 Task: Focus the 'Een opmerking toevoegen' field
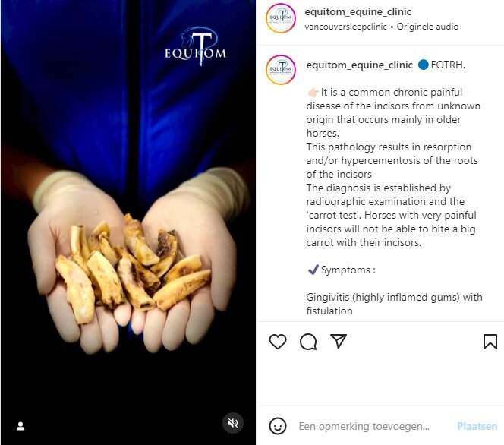coord(364,426)
